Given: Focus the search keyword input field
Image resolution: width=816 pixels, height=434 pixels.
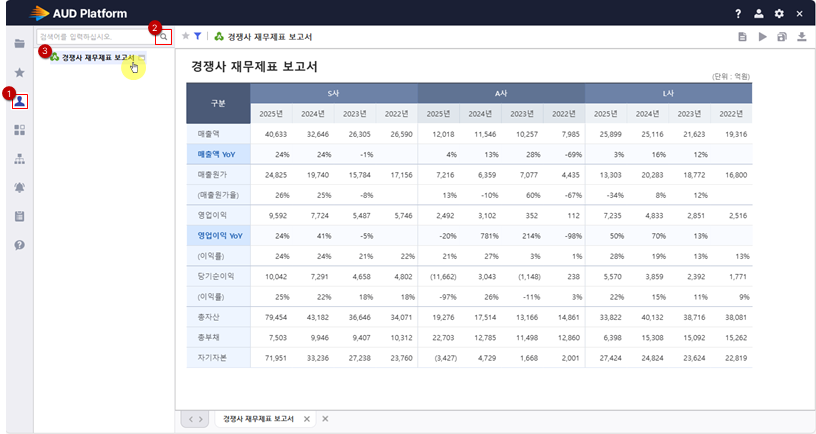Looking at the screenshot, I should click(95, 36).
